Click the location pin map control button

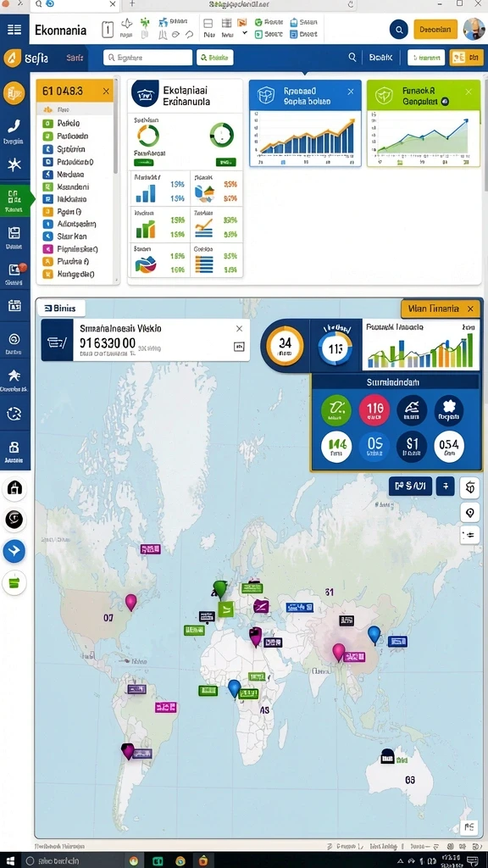click(x=469, y=513)
